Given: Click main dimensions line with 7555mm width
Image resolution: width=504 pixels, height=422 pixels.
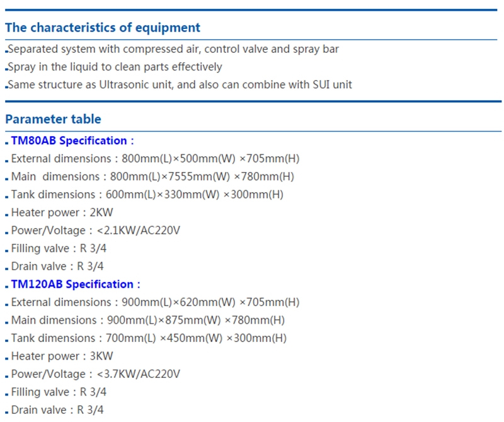Looking at the screenshot, I should pyautogui.click(x=152, y=176).
